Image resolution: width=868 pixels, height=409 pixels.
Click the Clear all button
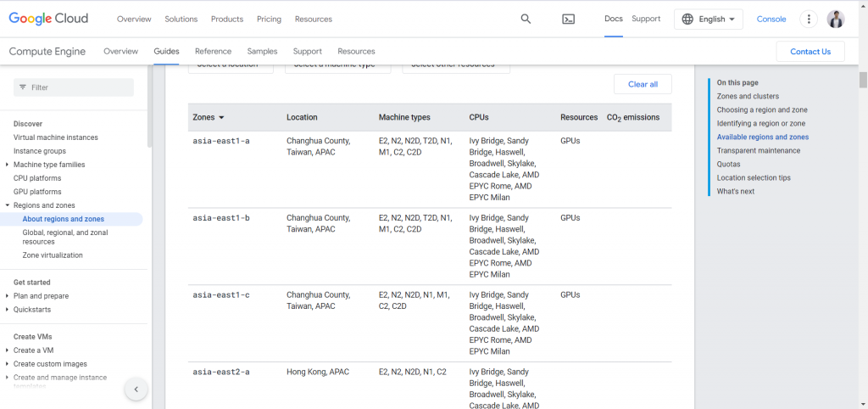pyautogui.click(x=643, y=84)
